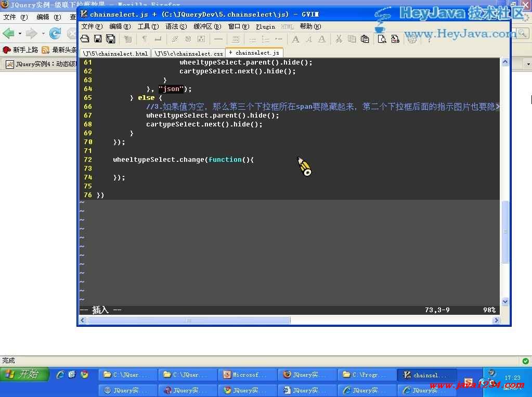Click line number 73 in the editor
The width and height of the screenshot is (532, 397).
click(88, 168)
